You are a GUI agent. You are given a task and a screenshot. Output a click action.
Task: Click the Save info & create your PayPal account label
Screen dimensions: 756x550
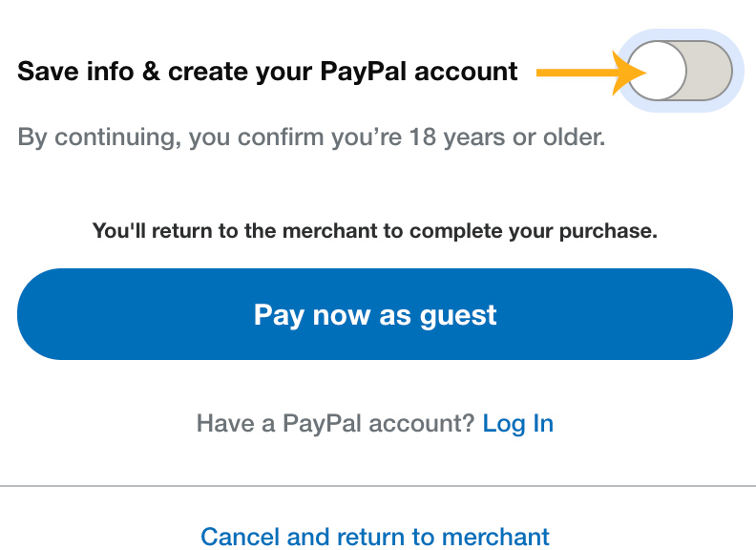268,72
